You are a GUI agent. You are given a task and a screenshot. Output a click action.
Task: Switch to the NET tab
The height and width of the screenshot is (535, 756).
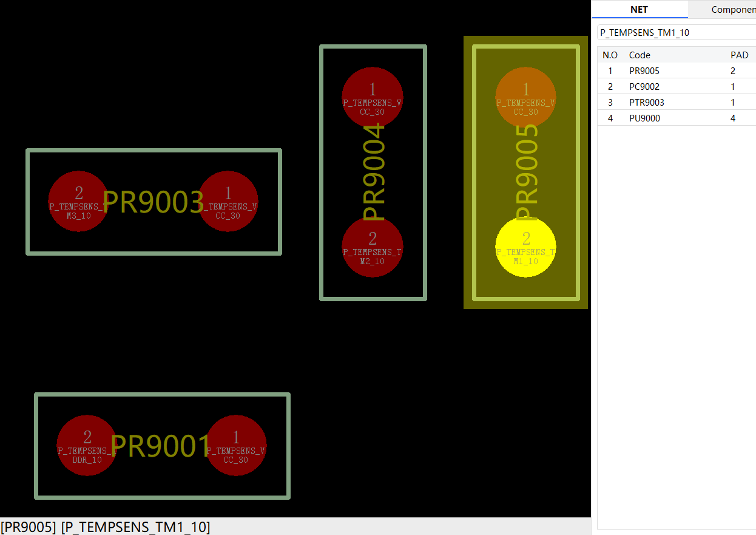(640, 9)
